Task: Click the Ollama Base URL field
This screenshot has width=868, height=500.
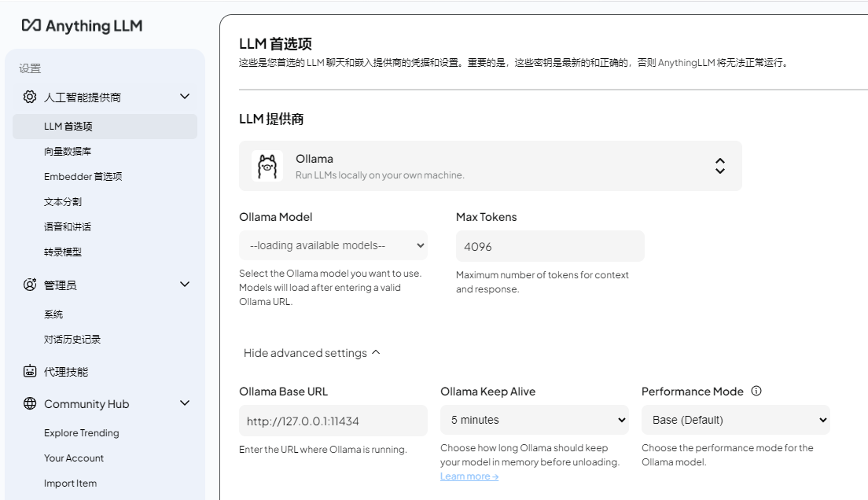Action: click(333, 421)
